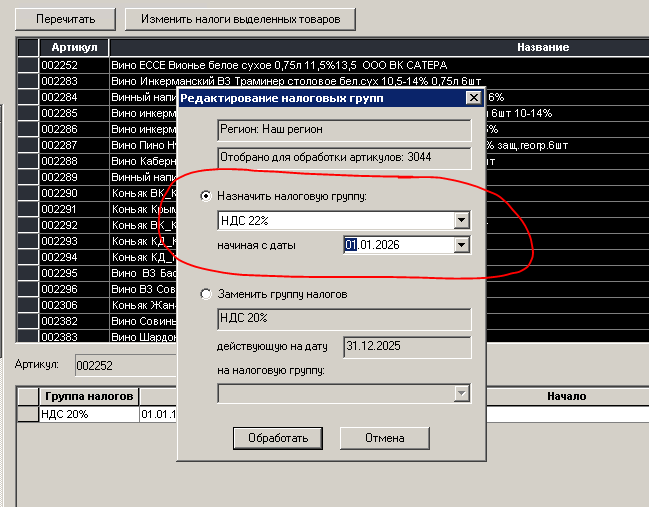This screenshot has width=649, height=507.
Task: Click the Отмена button
Action: pyautogui.click(x=384, y=438)
